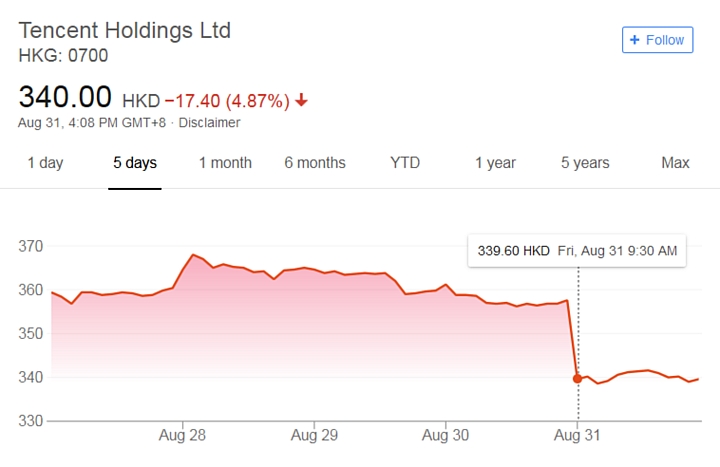
Task: Click the Aug 29 axis label
Action: pyautogui.click(x=314, y=436)
